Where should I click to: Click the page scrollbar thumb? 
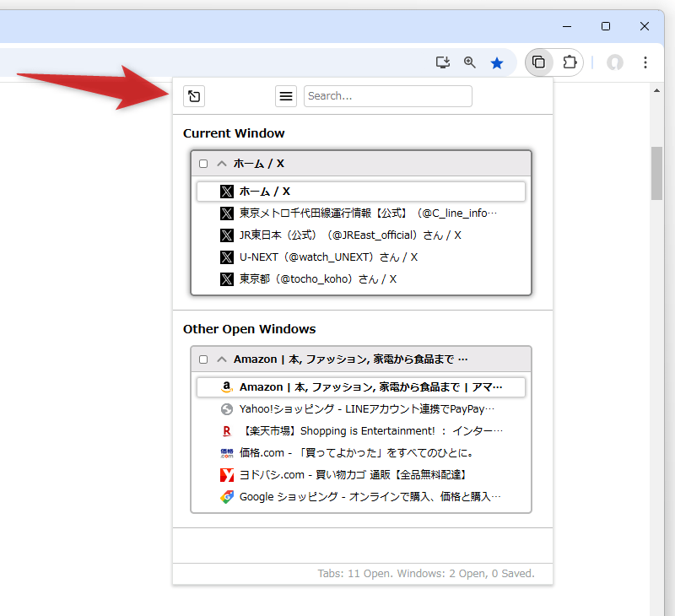click(x=656, y=174)
